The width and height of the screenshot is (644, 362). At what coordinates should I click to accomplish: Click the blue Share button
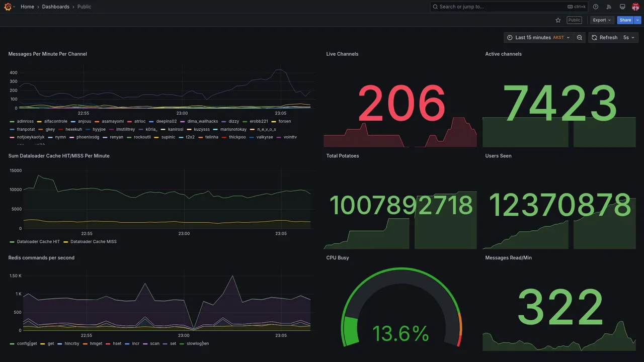(x=625, y=20)
